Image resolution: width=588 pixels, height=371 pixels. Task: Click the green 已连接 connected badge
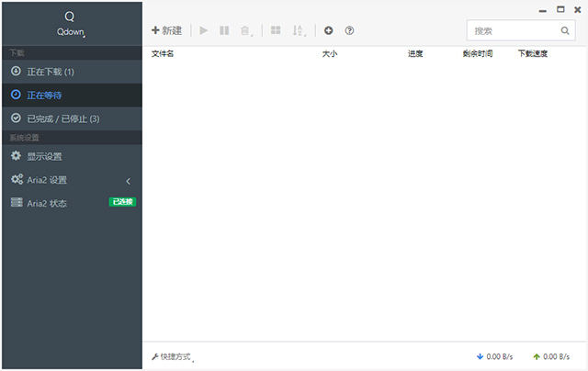(x=122, y=202)
